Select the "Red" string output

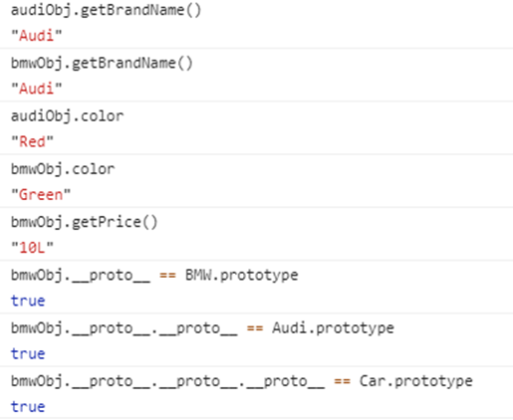(32, 141)
